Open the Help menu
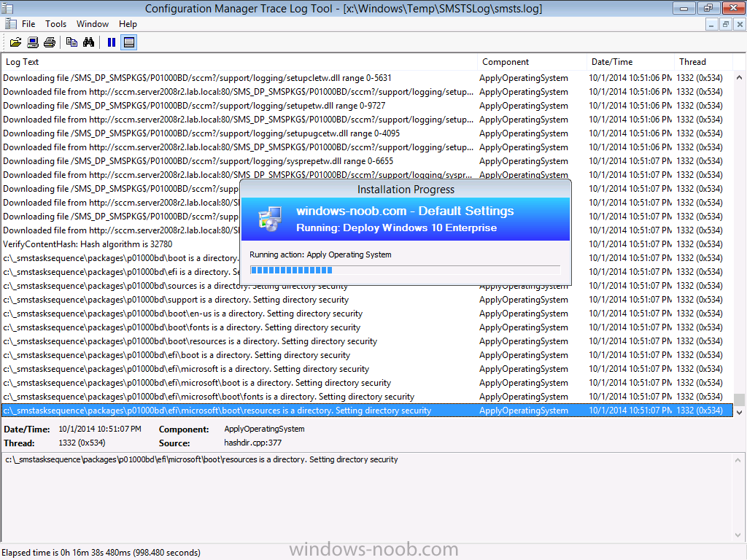 coord(128,24)
